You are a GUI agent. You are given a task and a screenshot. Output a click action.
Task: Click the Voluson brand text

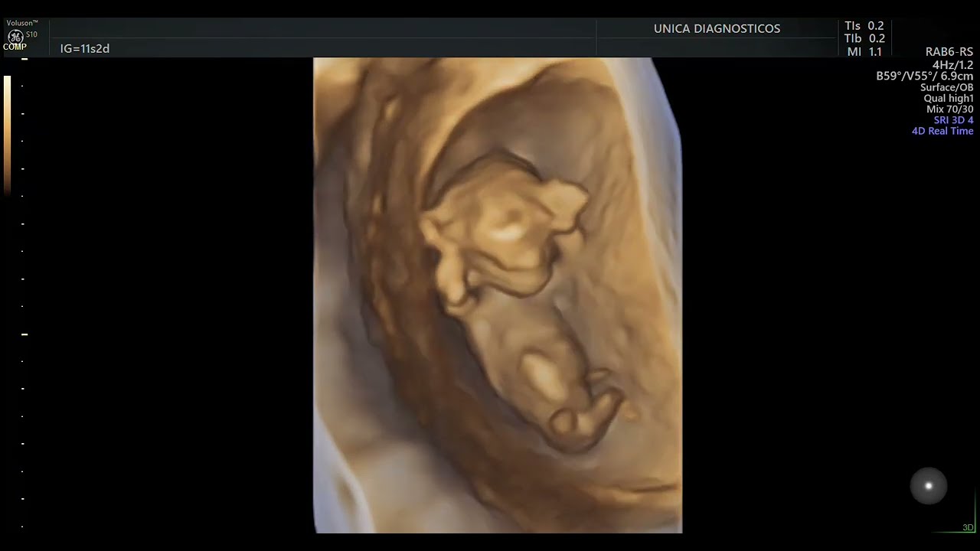pyautogui.click(x=22, y=24)
